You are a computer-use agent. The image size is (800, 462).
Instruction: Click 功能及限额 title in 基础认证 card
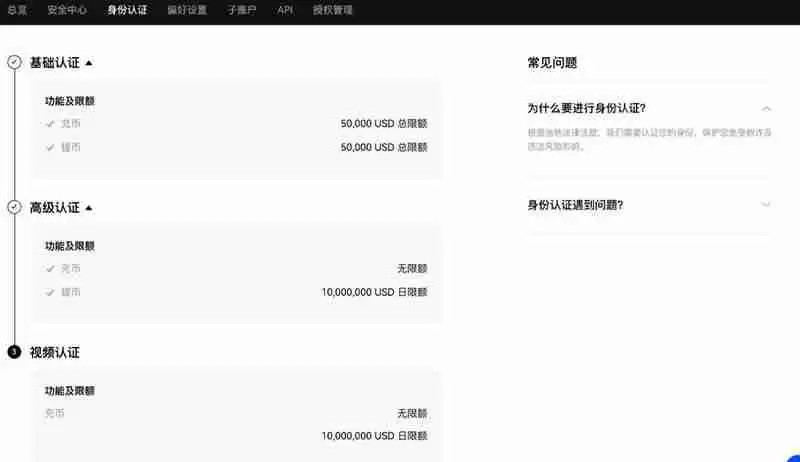(x=70, y=101)
